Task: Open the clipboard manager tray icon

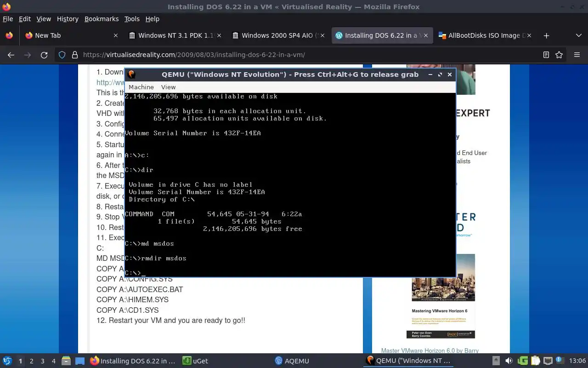Action: tap(535, 361)
